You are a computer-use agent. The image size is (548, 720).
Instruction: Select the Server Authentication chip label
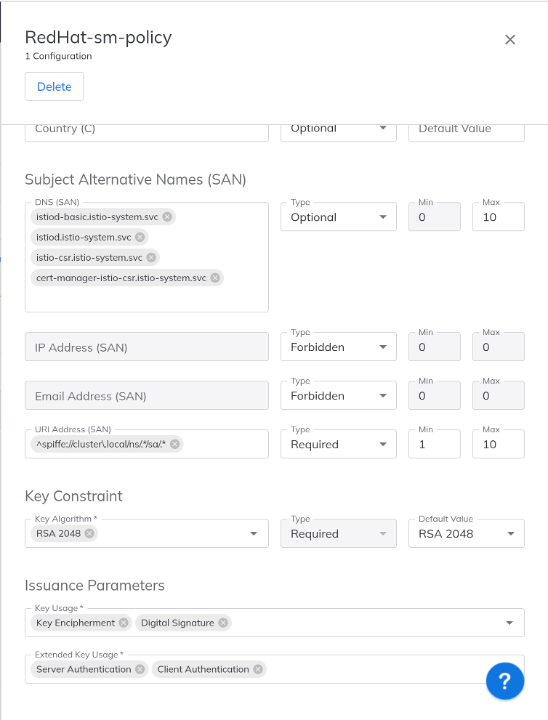84,669
